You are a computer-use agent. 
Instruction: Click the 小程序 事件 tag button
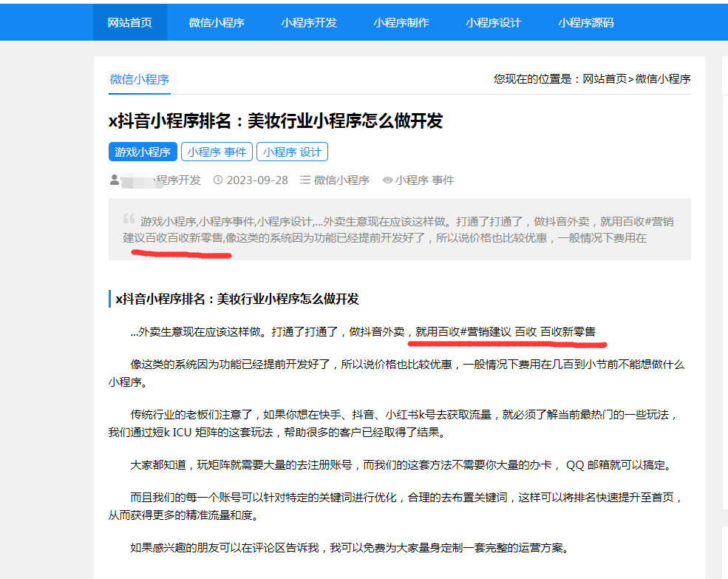(x=217, y=152)
